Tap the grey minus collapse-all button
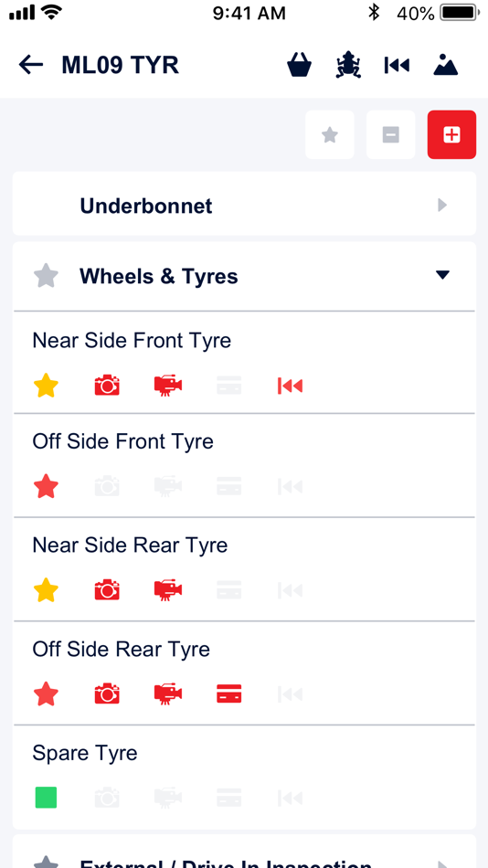This screenshot has height=868, width=488. [390, 134]
